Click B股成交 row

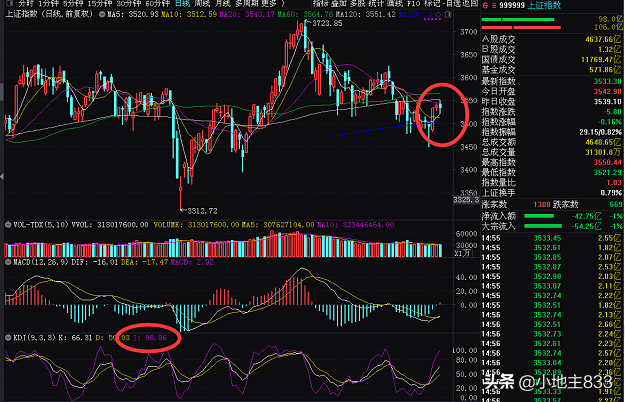tap(551, 49)
